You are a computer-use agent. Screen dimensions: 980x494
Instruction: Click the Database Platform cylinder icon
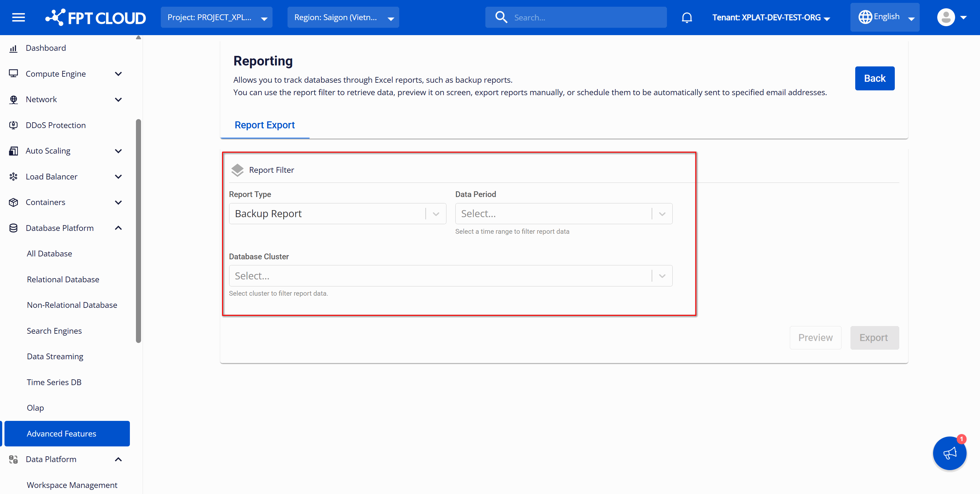point(13,228)
